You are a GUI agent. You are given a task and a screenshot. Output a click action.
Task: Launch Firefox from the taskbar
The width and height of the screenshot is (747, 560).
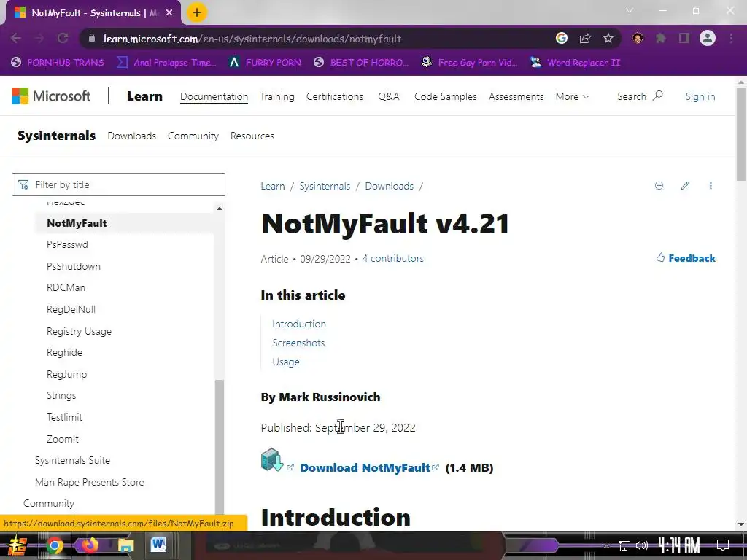click(x=90, y=545)
